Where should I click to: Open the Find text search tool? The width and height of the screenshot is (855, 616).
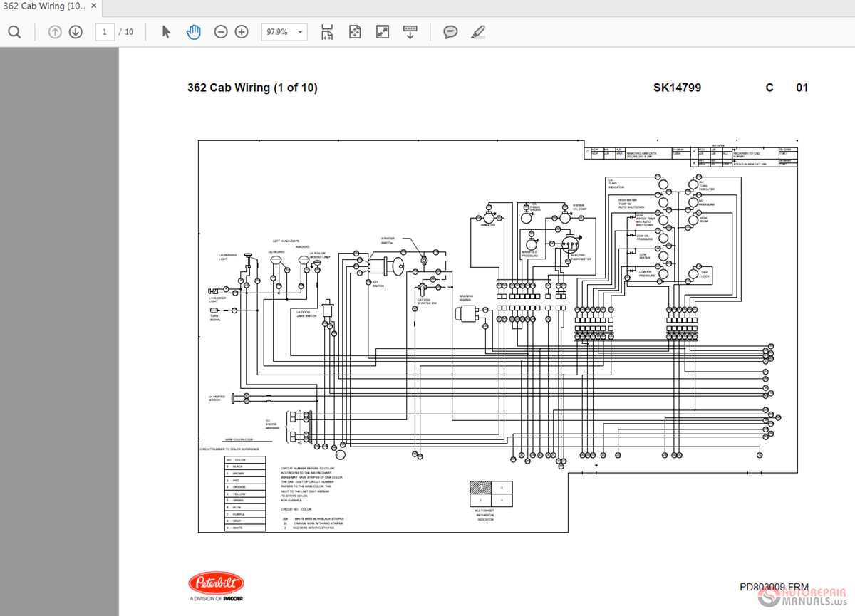pos(14,32)
